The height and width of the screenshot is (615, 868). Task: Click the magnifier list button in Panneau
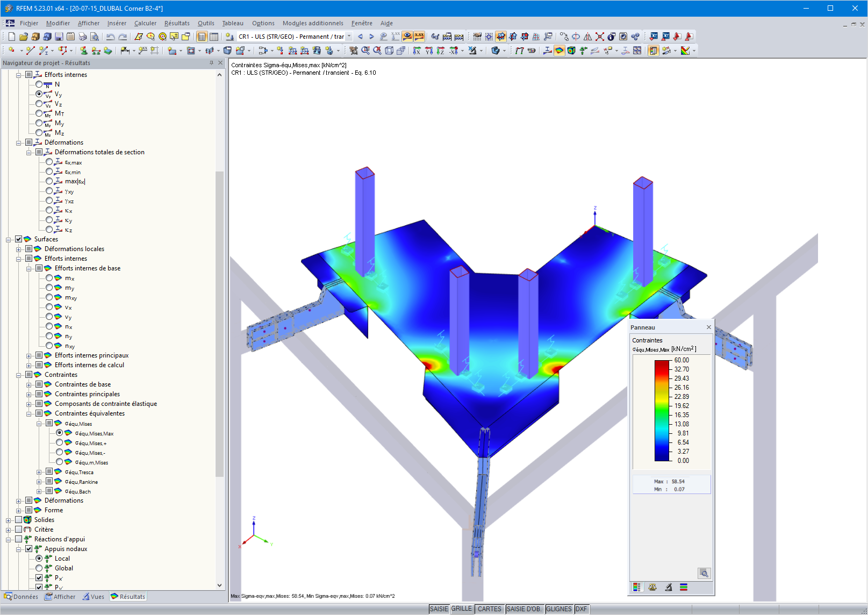(x=704, y=573)
